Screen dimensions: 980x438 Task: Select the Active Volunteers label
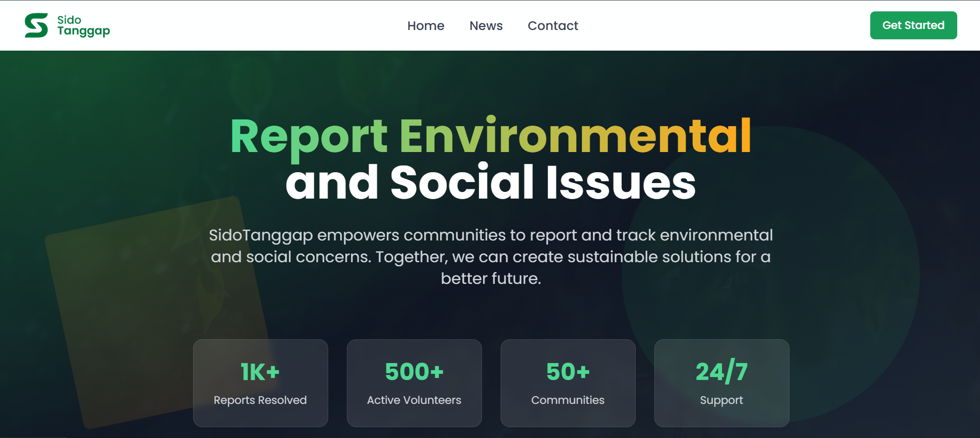click(414, 400)
